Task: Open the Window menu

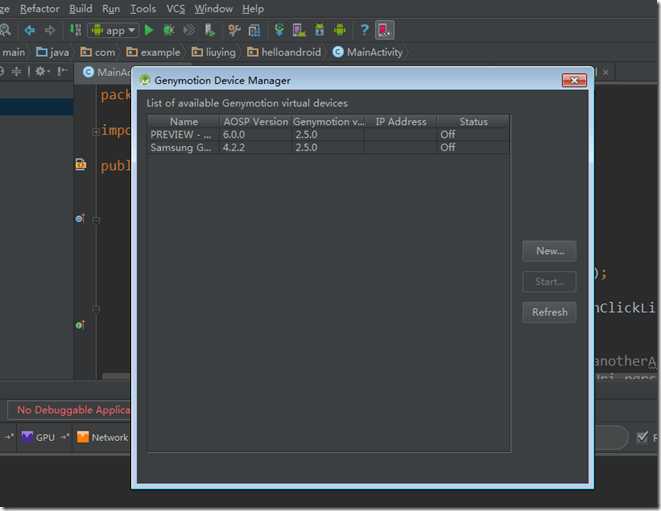Action: click(x=213, y=9)
